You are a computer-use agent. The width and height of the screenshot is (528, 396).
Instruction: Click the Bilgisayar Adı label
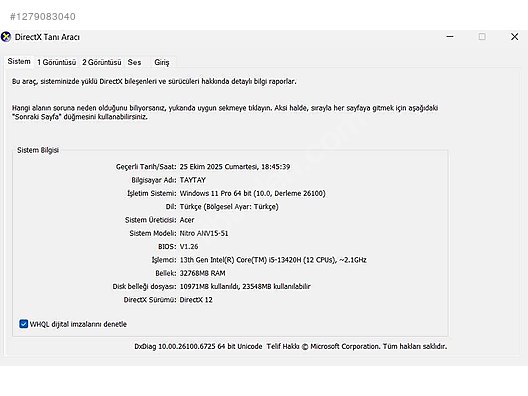[x=154, y=180]
